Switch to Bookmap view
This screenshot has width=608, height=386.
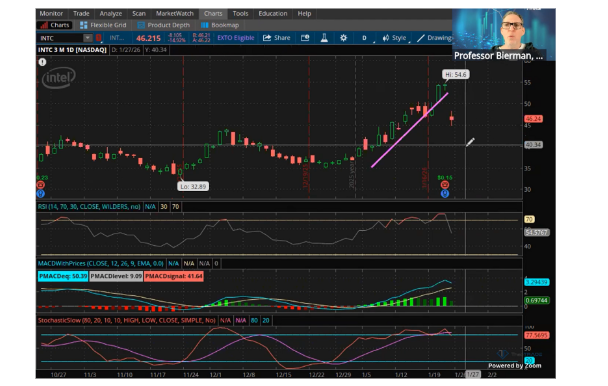click(x=220, y=25)
